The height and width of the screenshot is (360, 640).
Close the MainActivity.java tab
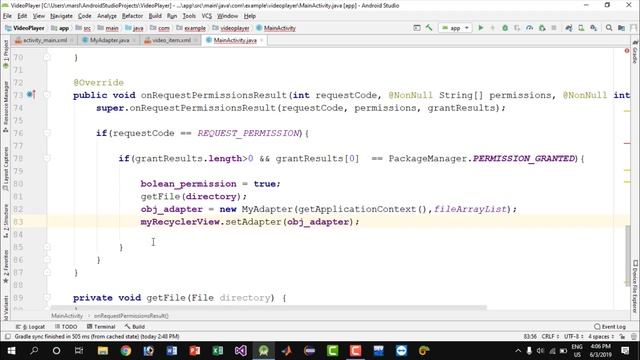[x=262, y=40]
